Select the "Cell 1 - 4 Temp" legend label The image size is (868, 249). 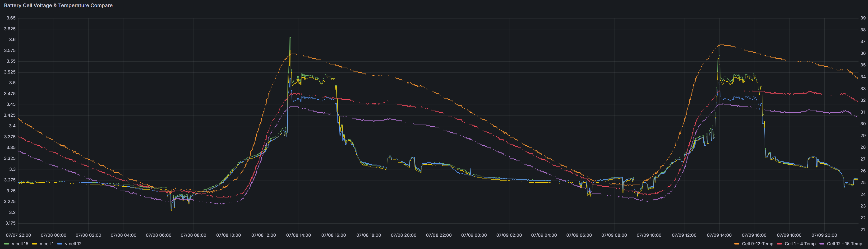[800, 244]
